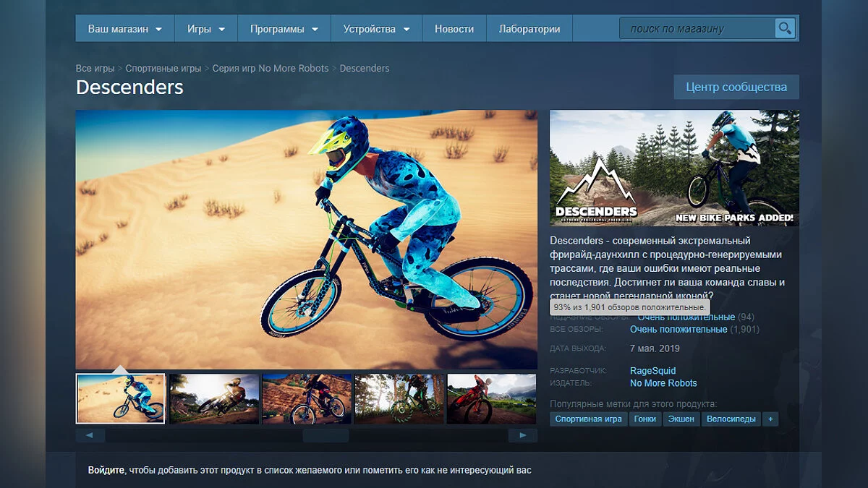Image resolution: width=868 pixels, height=488 pixels.
Task: Click the main desert screenshot
Action: tap(307, 239)
